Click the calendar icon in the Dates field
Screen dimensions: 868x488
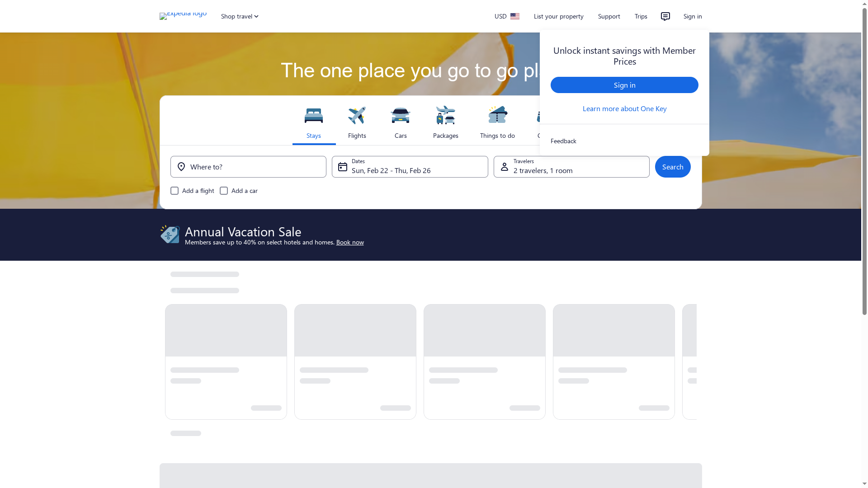point(343,166)
